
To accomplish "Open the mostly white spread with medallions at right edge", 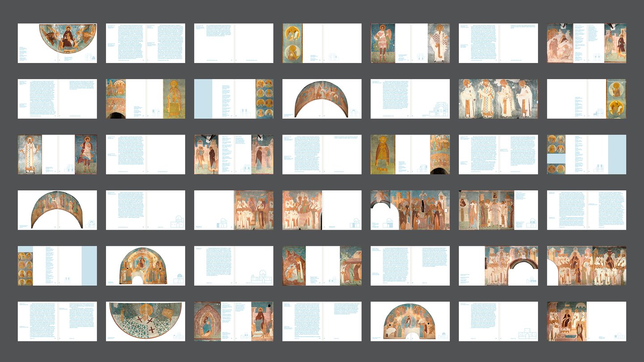I will (x=587, y=99).
